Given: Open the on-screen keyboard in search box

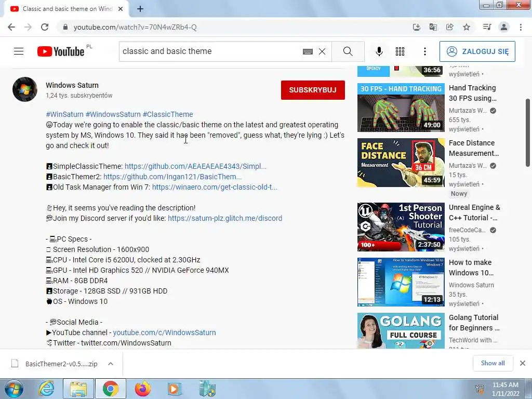Looking at the screenshot, I should pyautogui.click(x=308, y=51).
